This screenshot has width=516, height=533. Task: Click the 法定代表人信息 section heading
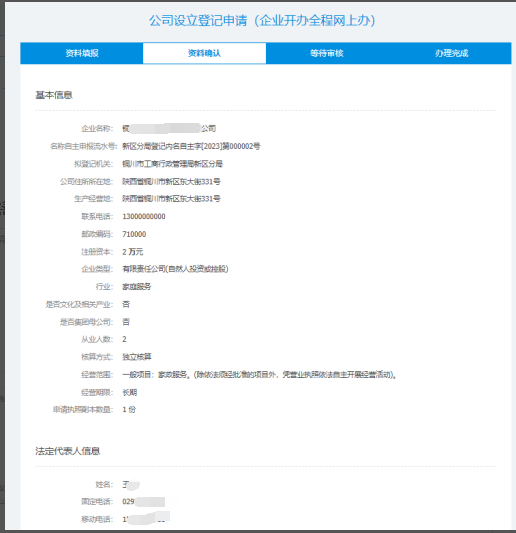[x=68, y=451]
